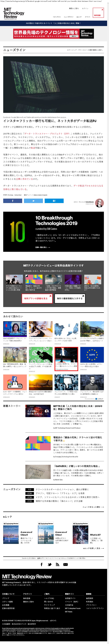Open the matrix code laptop article image
This screenshot has height=644, width=109.
point(53,85)
